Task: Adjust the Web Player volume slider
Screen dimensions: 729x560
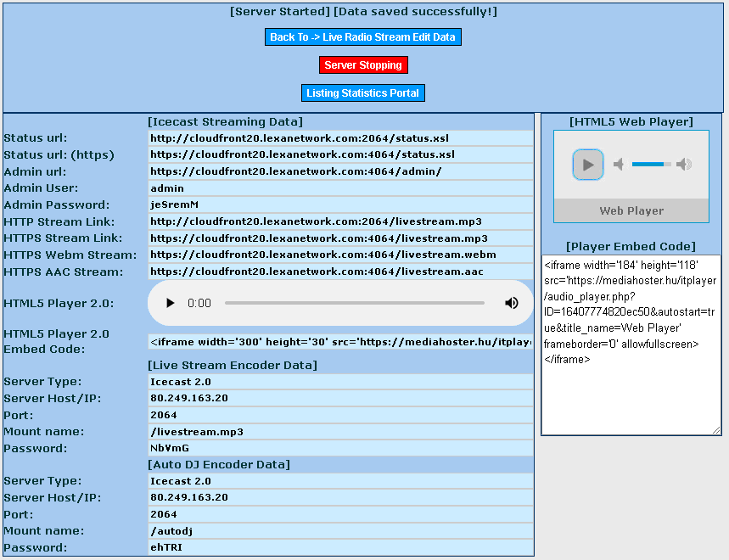Action: pos(651,164)
